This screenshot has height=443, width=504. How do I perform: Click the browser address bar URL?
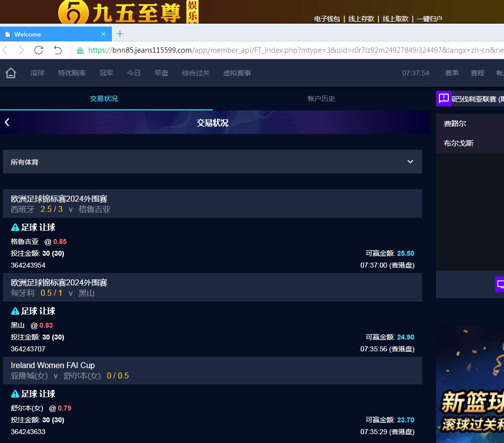click(x=296, y=50)
